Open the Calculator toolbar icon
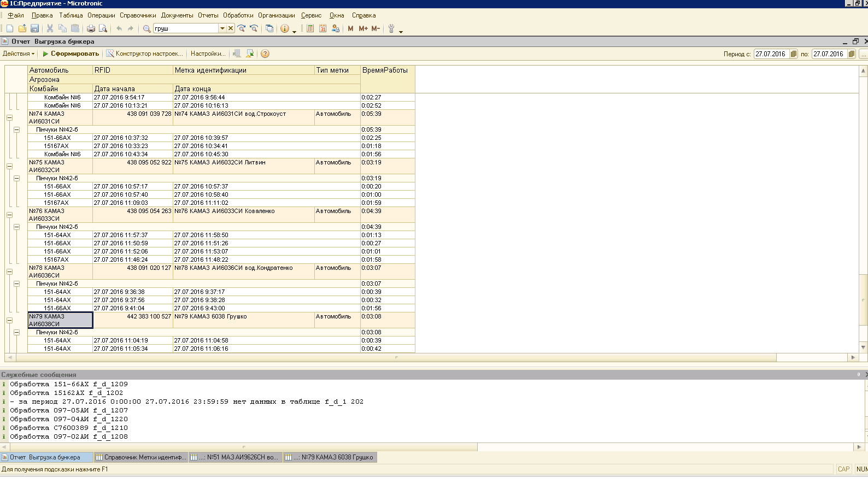This screenshot has width=868, height=484. point(310,28)
